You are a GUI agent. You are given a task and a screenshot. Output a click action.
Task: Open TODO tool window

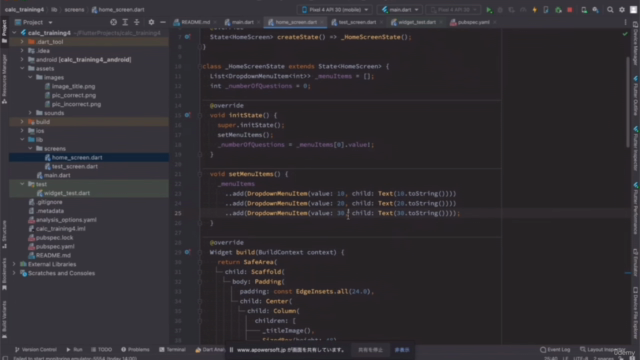tap(102, 349)
